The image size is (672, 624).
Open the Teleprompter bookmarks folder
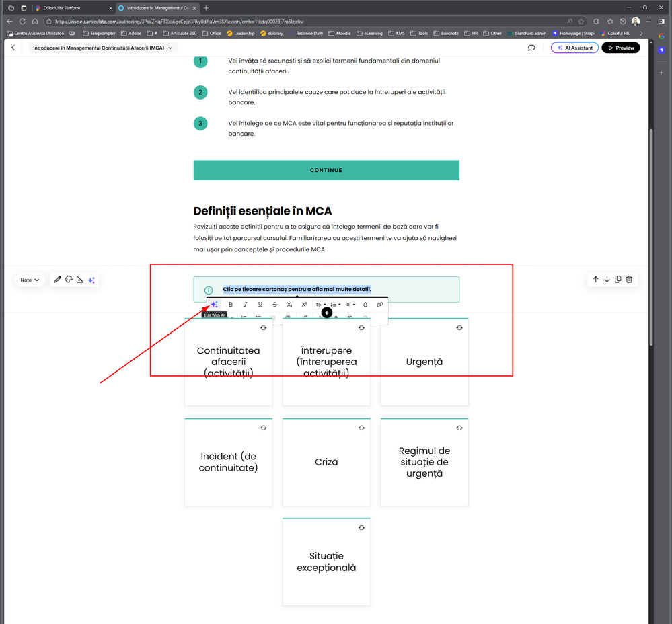pyautogui.click(x=99, y=34)
